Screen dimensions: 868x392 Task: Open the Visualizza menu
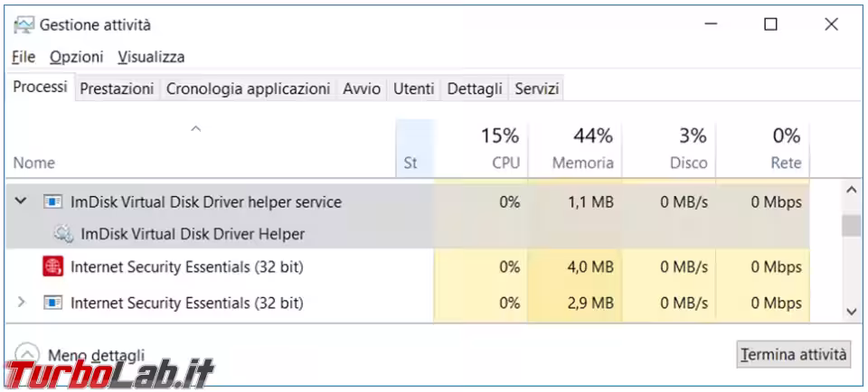tap(151, 56)
